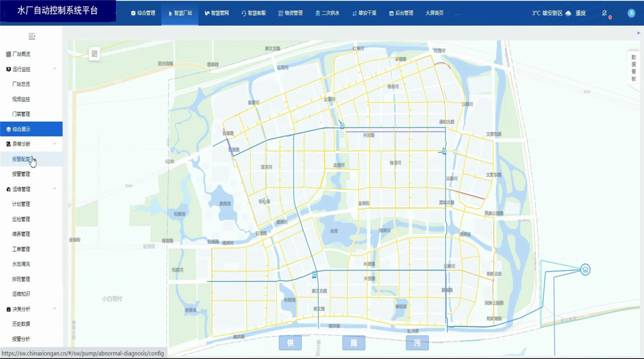
Task: Collapse the sidebar with the hamburger icon
Action: pos(32,36)
